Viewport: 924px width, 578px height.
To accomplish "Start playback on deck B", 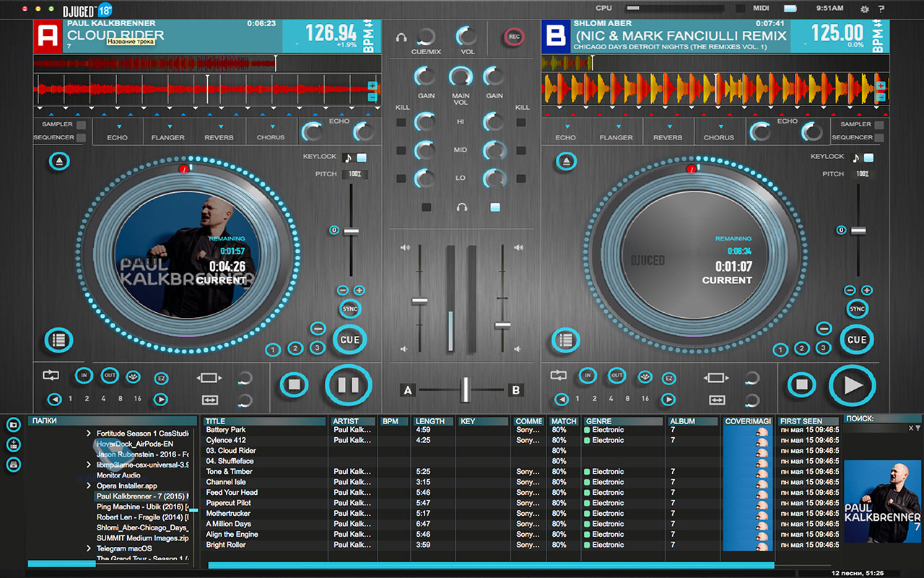I will (x=852, y=384).
